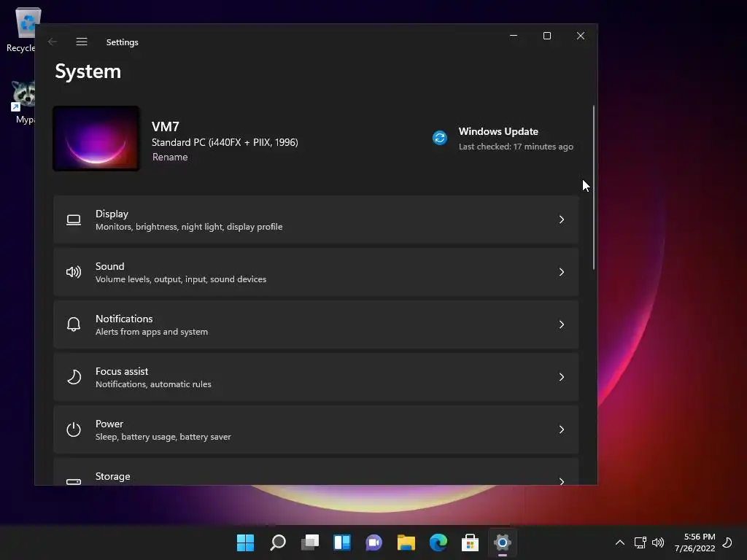Open Storage settings entry
Image resolution: width=747 pixels, height=560 pixels.
[x=316, y=472]
